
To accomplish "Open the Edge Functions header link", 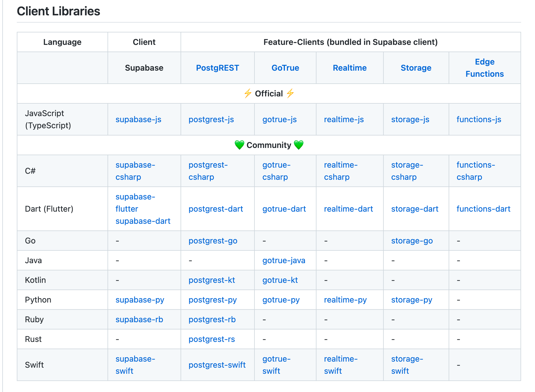I will click(x=484, y=68).
